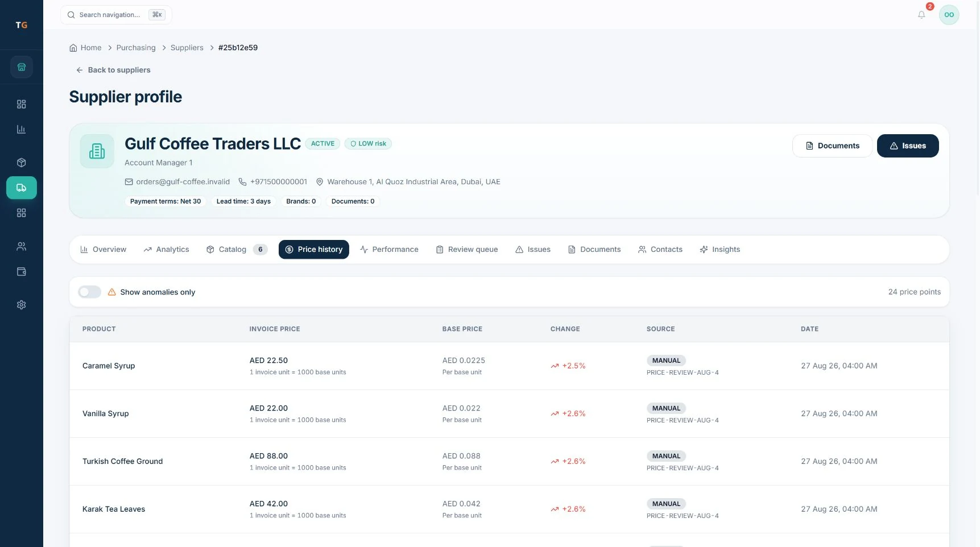Open the dashboard grid icon in sidebar
The width and height of the screenshot is (980, 547).
pyautogui.click(x=22, y=104)
